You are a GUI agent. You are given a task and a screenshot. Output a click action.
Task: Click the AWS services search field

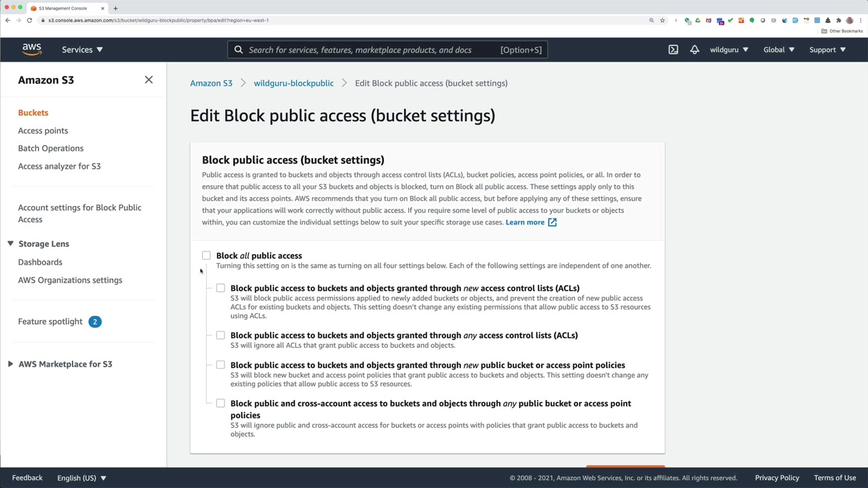coord(387,49)
